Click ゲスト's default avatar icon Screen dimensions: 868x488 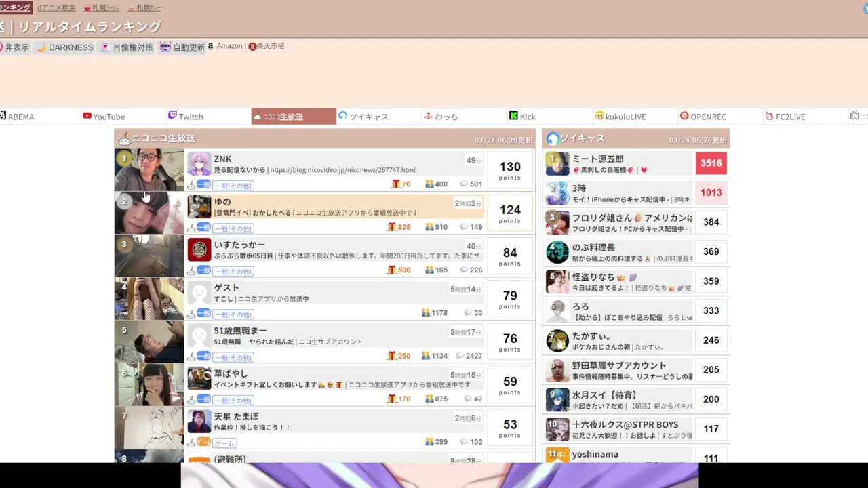click(x=199, y=293)
